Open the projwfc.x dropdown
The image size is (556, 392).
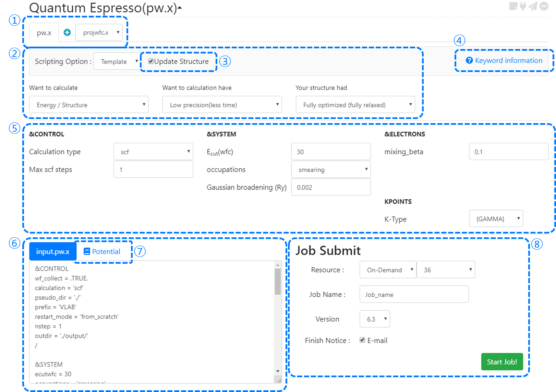point(99,32)
